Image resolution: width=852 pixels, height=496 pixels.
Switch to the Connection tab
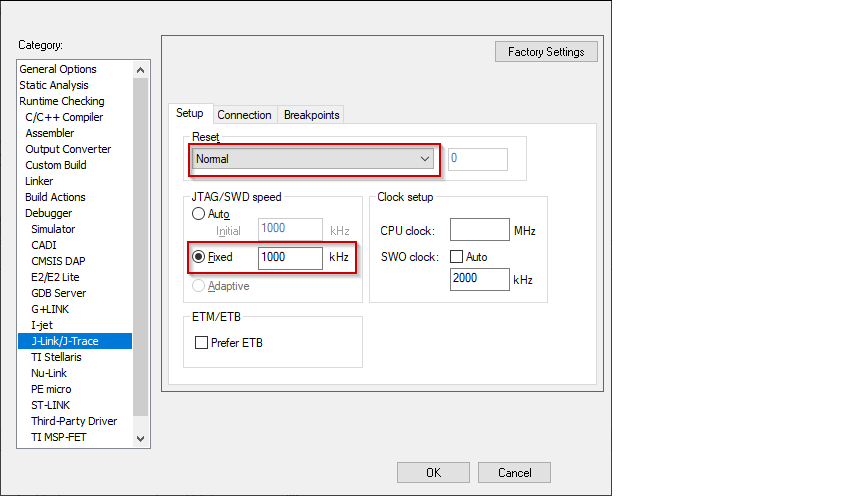point(244,115)
